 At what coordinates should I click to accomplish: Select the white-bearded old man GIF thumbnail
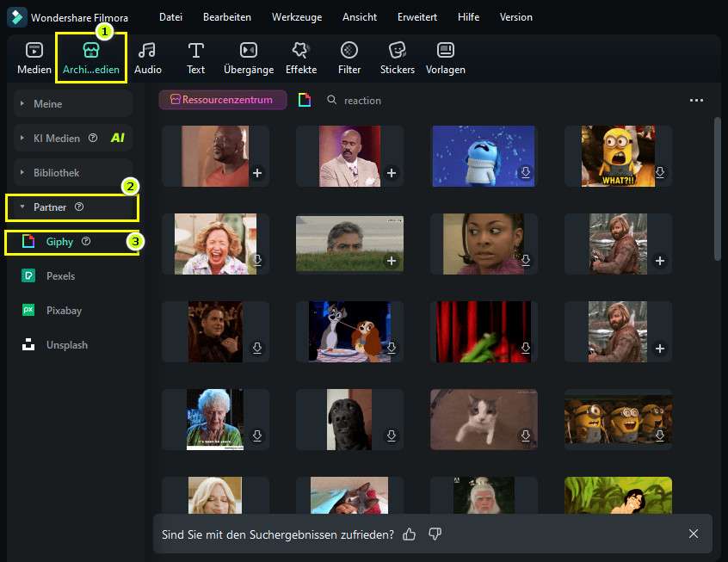pos(484,495)
